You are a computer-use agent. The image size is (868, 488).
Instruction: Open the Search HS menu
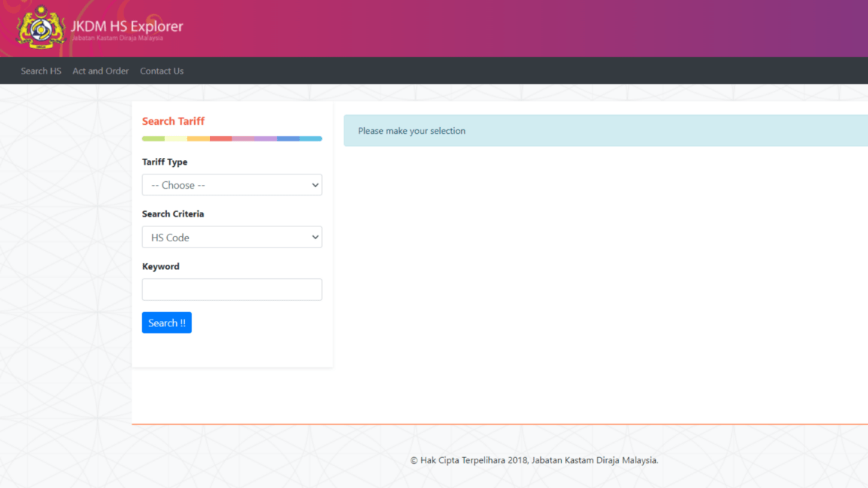point(41,70)
